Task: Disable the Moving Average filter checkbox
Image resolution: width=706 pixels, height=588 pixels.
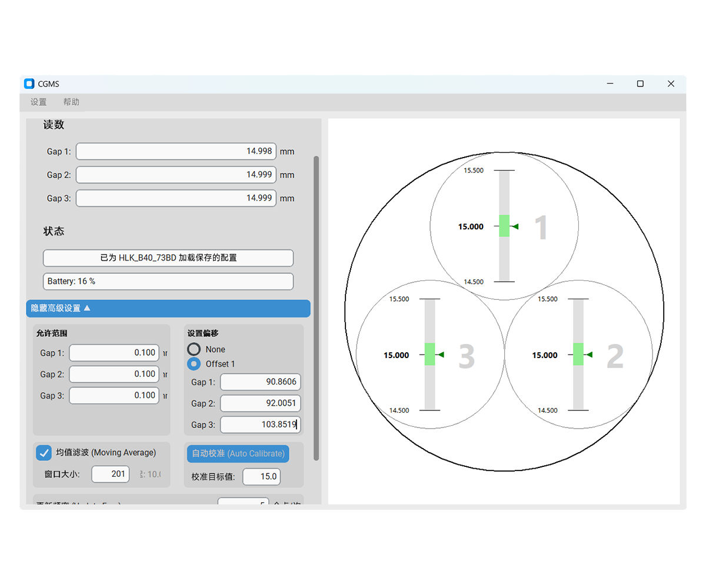Action: [x=44, y=453]
